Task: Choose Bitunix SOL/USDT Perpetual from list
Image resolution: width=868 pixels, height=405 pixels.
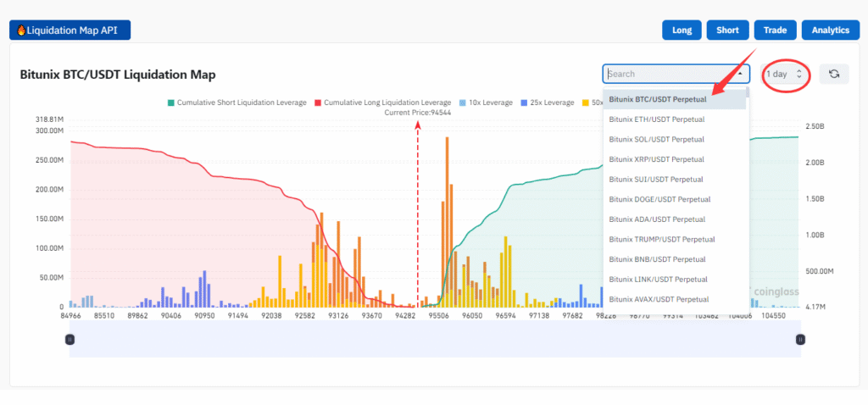Action: click(x=657, y=140)
